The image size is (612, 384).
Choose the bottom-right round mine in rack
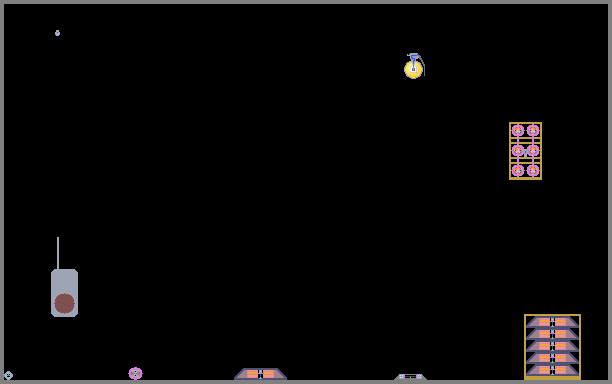tap(533, 171)
